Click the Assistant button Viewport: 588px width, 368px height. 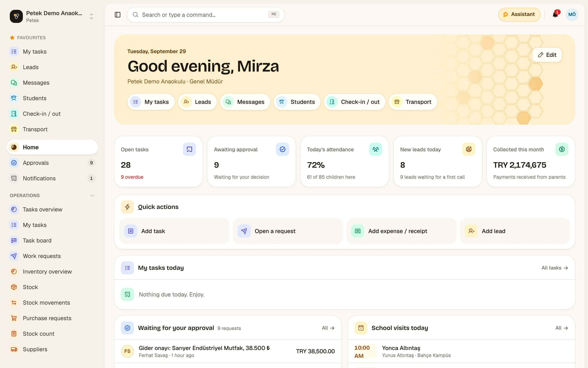[x=519, y=15]
